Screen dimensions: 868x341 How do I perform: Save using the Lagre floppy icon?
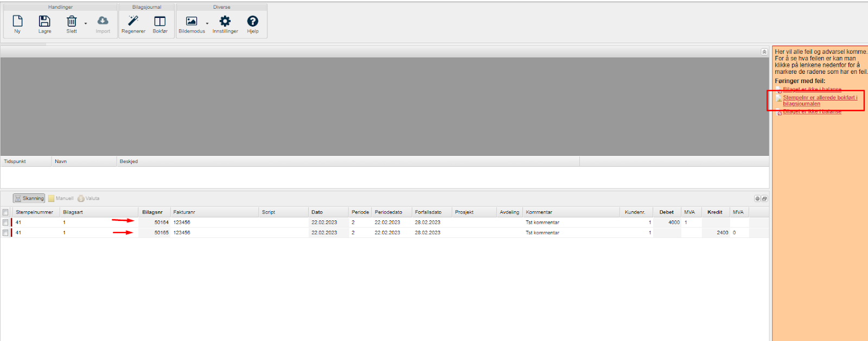coord(44,22)
